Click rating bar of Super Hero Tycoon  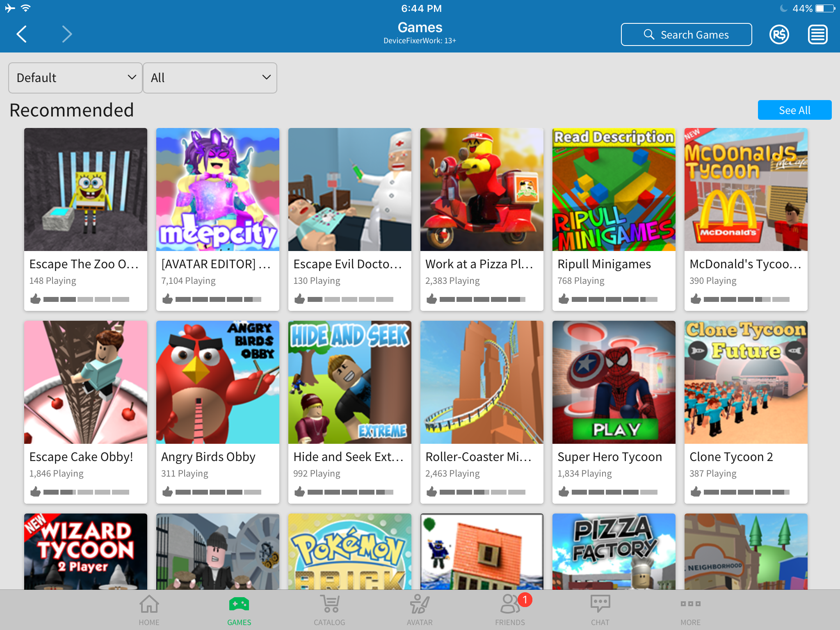pyautogui.click(x=614, y=492)
